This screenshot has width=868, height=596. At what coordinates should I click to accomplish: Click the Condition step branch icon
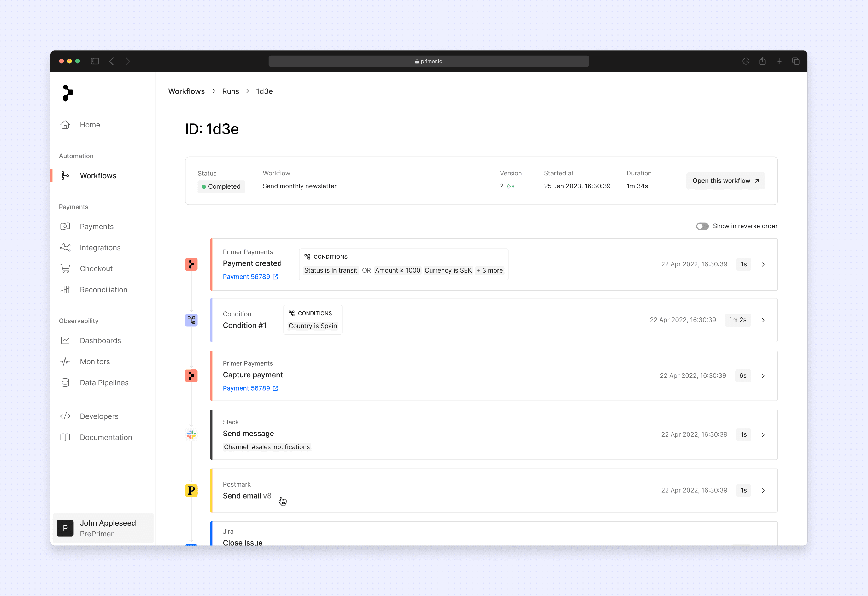tap(191, 320)
